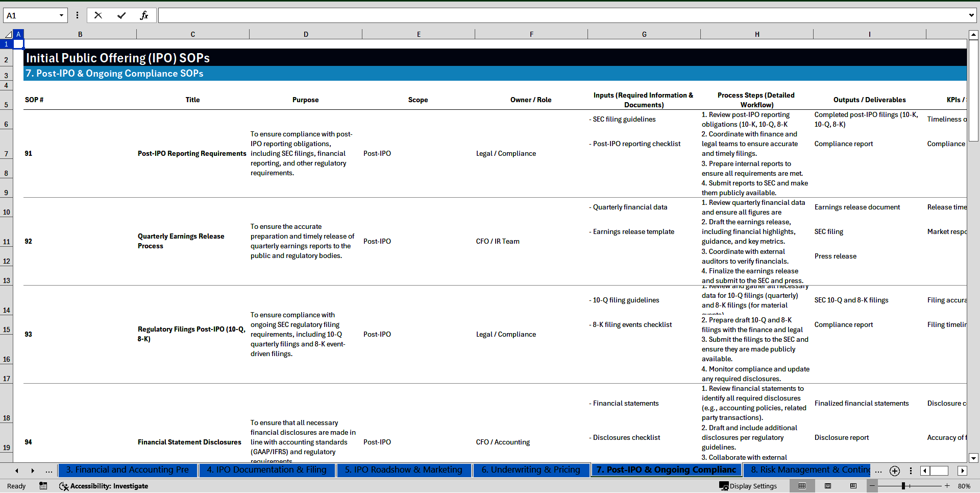Click the Select All corner triangle

pos(8,34)
